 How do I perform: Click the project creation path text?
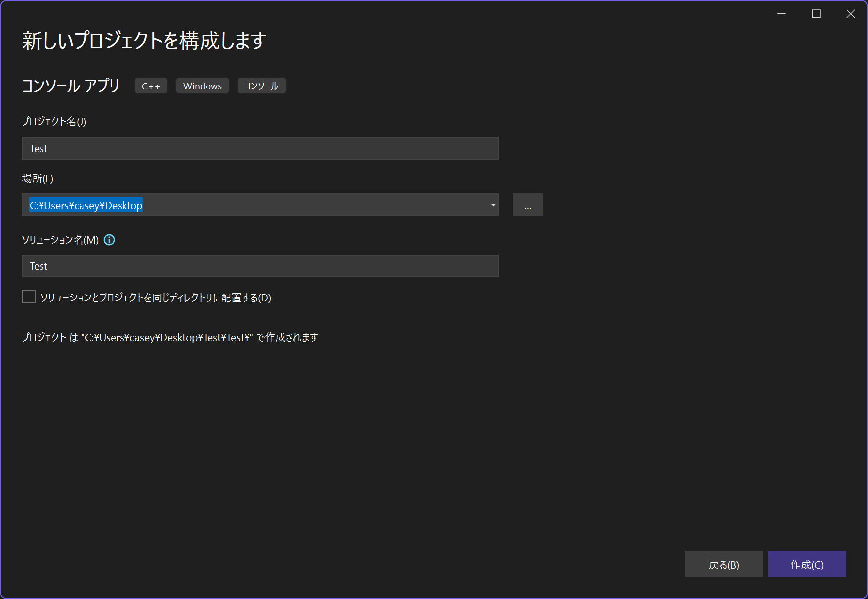pos(170,337)
